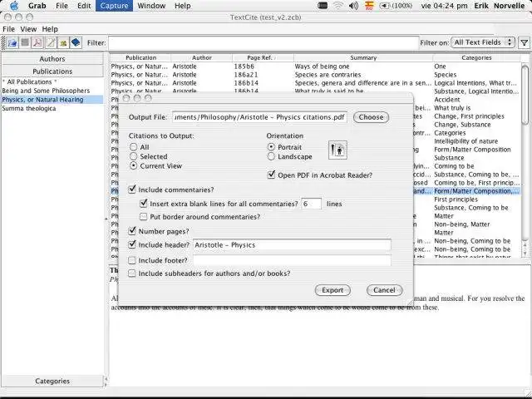Open the macOS Edit menu

point(84,6)
